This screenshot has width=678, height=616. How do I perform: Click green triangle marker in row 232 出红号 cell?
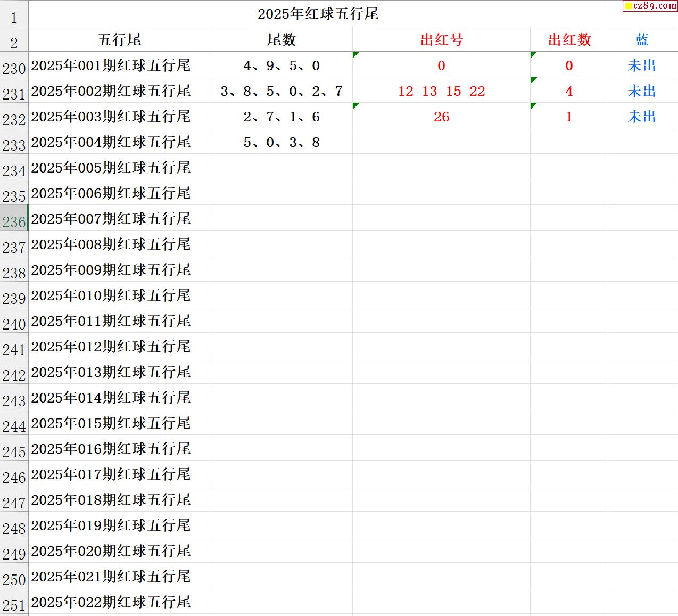355,105
